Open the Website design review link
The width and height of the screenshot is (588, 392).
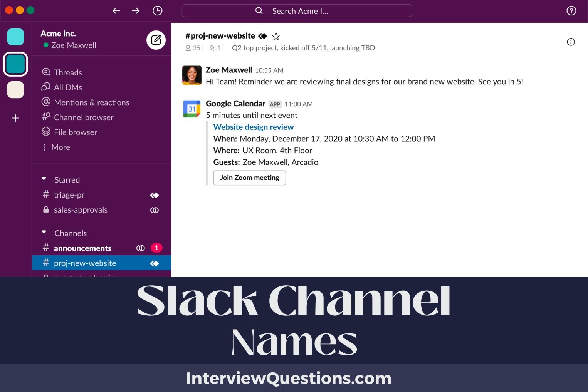(x=254, y=127)
